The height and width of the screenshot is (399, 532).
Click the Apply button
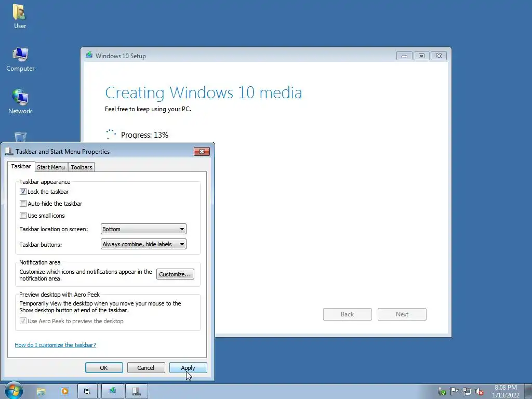click(x=188, y=368)
